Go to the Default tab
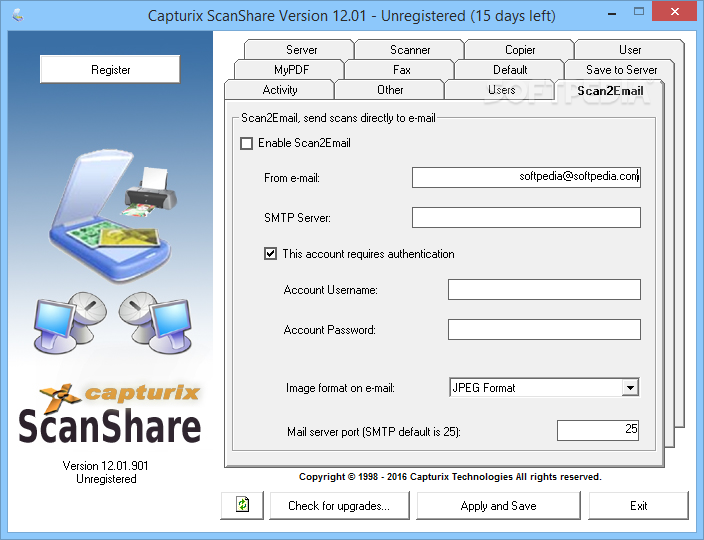This screenshot has width=704, height=540. [x=510, y=70]
